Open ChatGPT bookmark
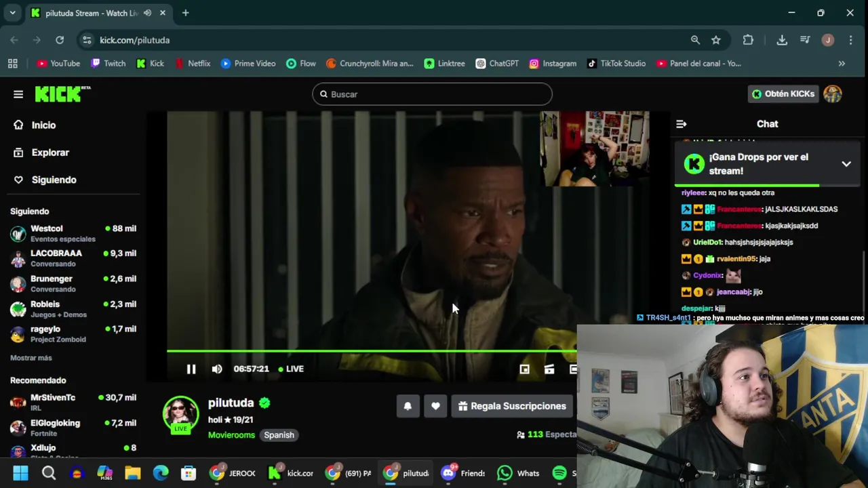This screenshot has height=488, width=868. [x=497, y=64]
